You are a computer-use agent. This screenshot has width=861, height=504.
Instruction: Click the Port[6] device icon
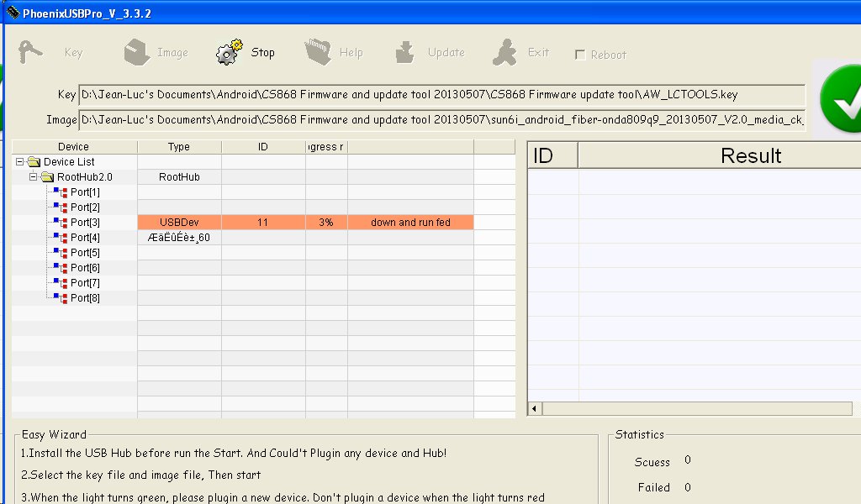(x=61, y=267)
